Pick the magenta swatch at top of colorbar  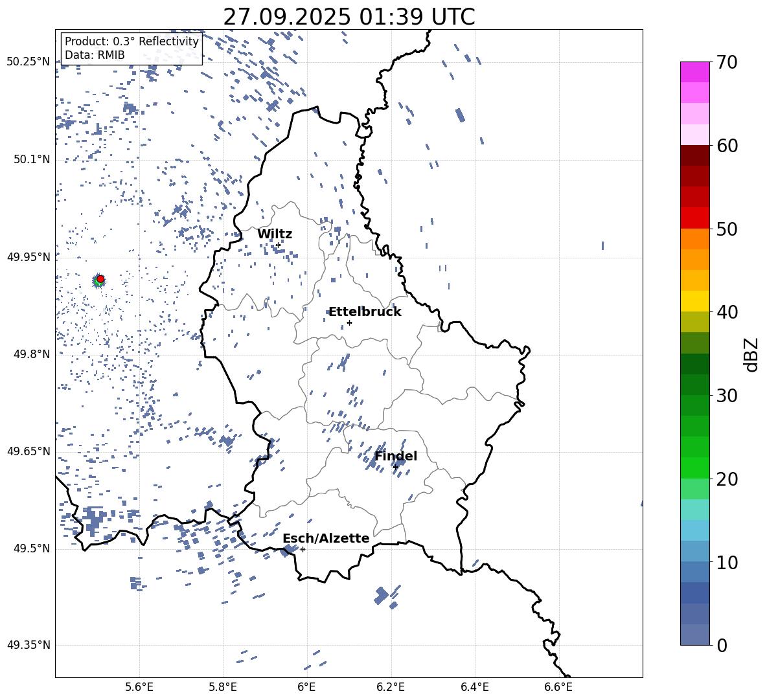(694, 72)
